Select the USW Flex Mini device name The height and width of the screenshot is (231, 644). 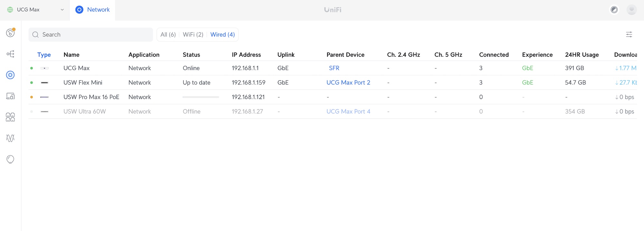pyautogui.click(x=83, y=83)
